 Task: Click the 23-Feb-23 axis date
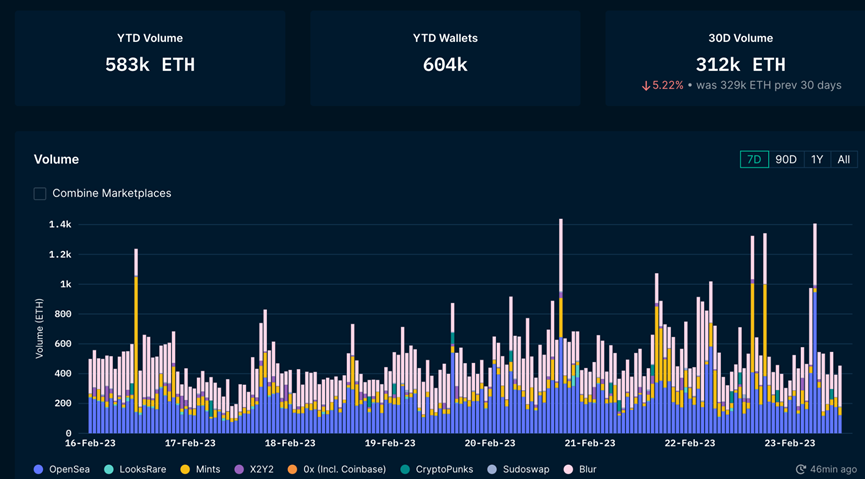click(789, 443)
